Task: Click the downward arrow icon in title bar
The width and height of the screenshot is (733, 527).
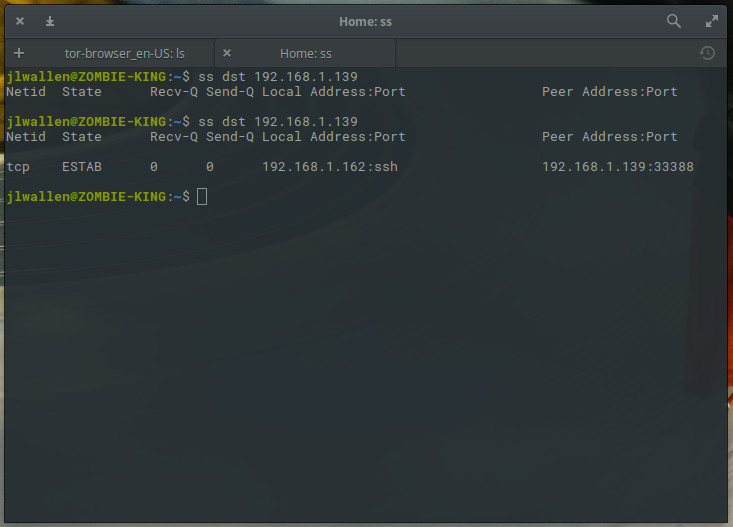Action: point(50,21)
